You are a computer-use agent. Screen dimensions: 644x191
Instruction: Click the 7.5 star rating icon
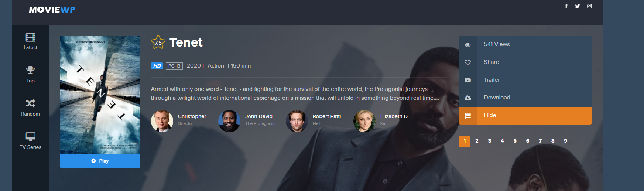158,42
